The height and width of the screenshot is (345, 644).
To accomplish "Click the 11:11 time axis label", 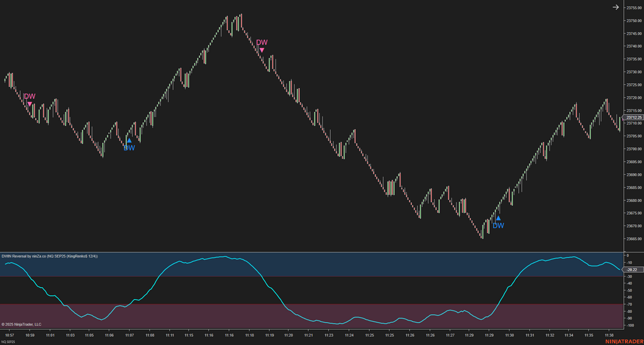I will (x=169, y=336).
